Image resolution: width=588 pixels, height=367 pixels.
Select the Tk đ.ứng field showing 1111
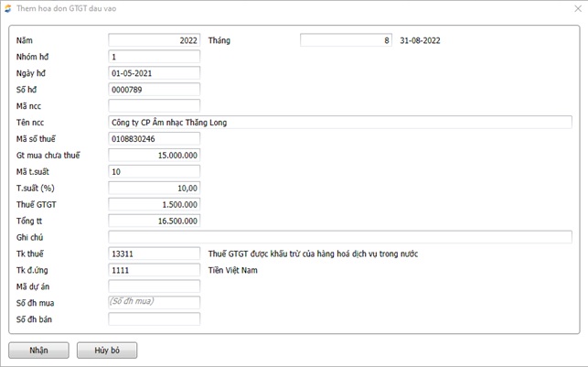[x=154, y=270]
